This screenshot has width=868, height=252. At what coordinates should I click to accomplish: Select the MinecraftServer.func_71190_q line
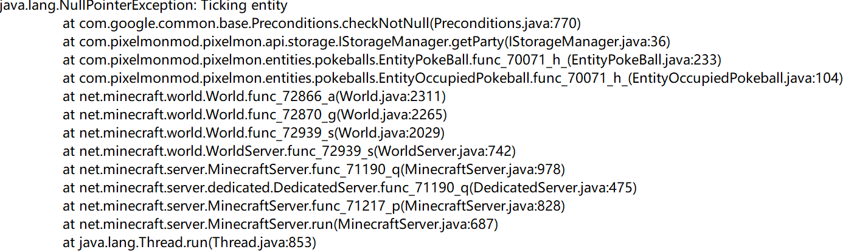click(x=314, y=169)
